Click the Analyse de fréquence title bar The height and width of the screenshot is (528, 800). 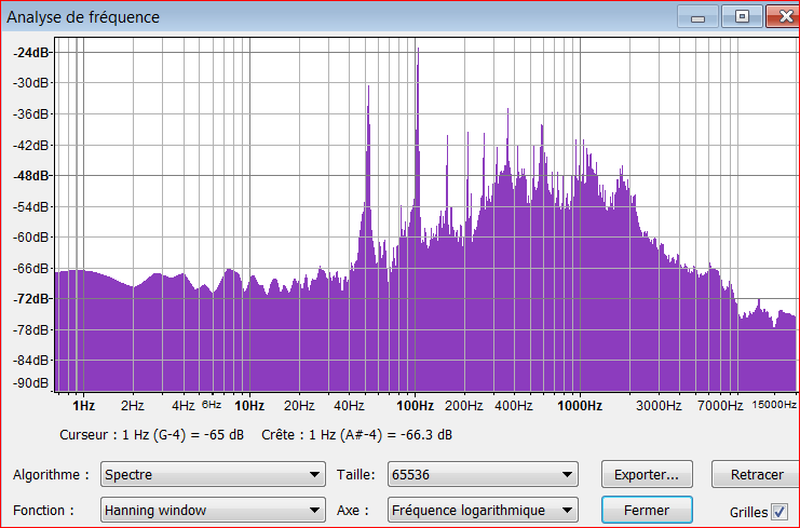click(x=300, y=17)
